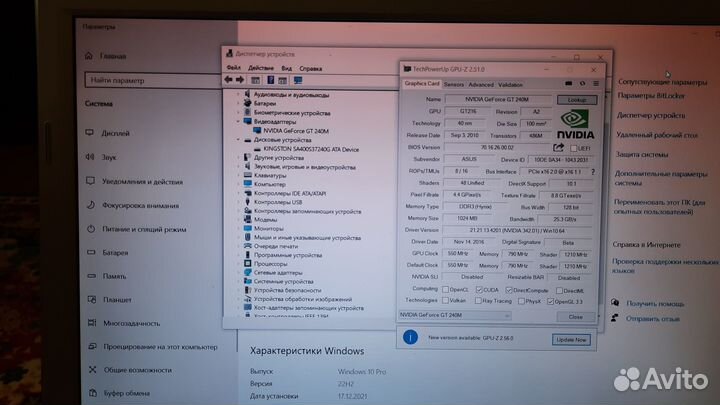Toggle the Vulkan checkbox in GPU-Z

click(445, 300)
